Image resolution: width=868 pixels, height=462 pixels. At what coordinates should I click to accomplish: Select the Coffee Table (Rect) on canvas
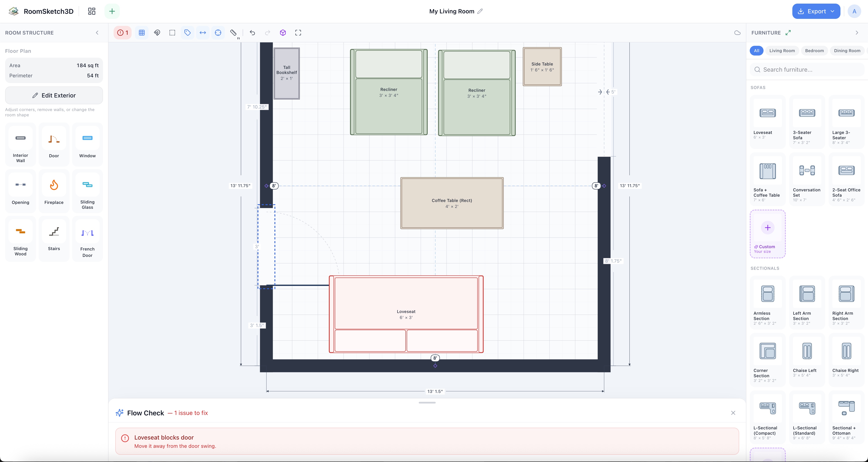click(x=452, y=203)
